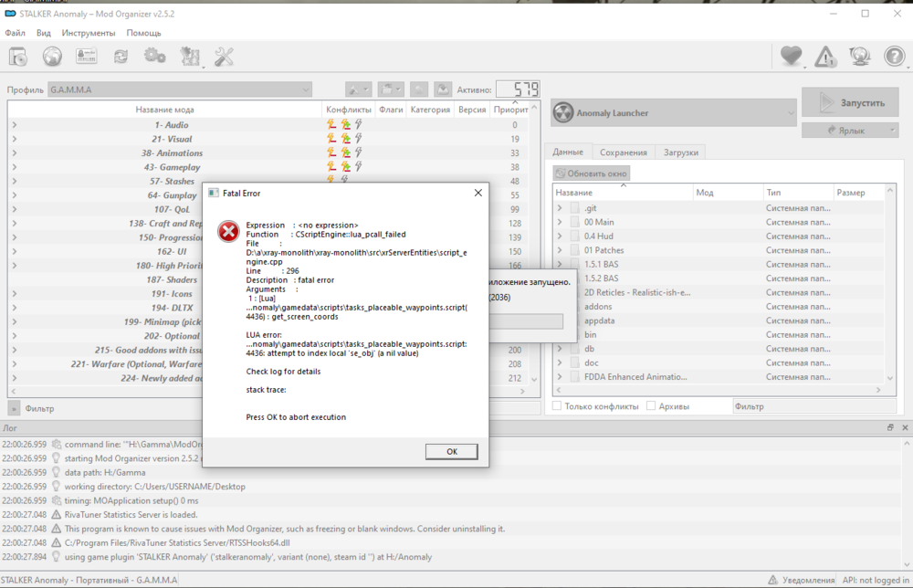This screenshot has height=588, width=913.
Task: Undock the log panel icon
Action: 890,427
